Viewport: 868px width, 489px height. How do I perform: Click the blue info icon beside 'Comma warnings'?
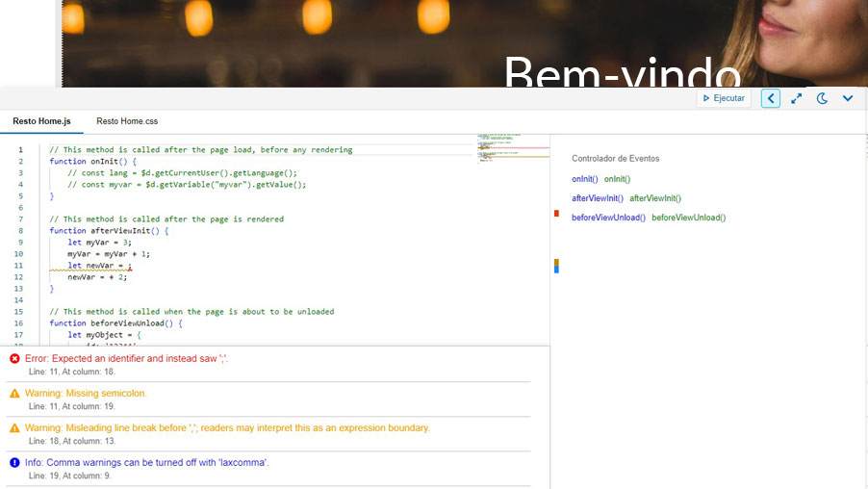pos(15,462)
